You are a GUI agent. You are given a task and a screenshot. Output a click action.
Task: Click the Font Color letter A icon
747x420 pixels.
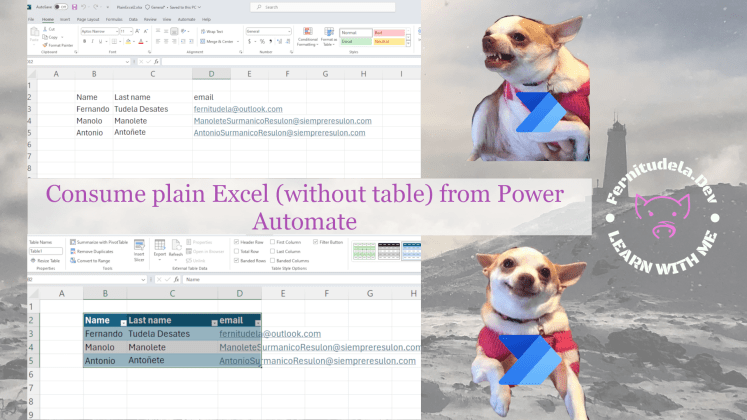[141, 42]
